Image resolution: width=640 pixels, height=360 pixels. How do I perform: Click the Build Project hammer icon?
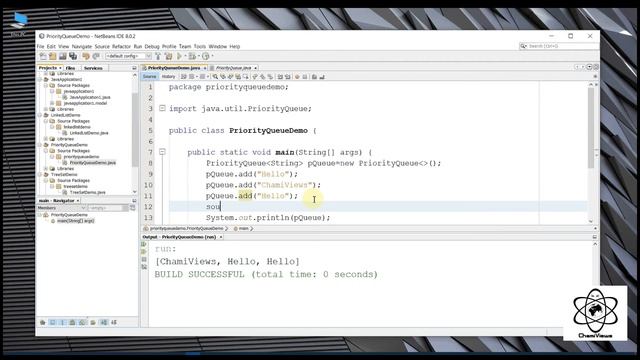point(158,56)
